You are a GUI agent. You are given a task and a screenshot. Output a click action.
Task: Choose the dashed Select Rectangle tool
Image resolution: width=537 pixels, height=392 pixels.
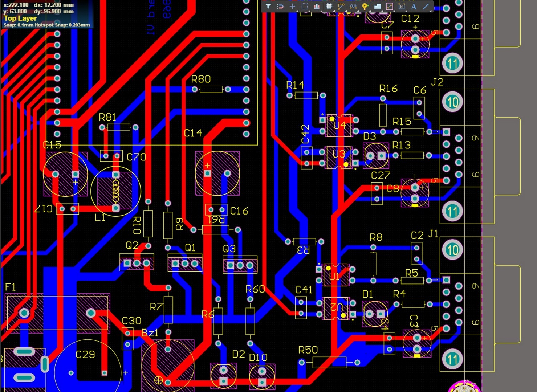[x=305, y=7]
